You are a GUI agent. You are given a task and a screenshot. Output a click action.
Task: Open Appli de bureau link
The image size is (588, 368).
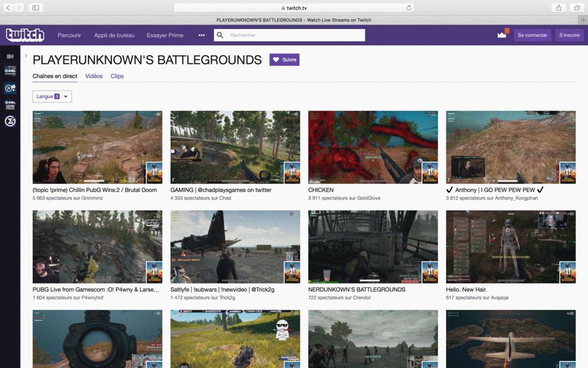tap(114, 35)
